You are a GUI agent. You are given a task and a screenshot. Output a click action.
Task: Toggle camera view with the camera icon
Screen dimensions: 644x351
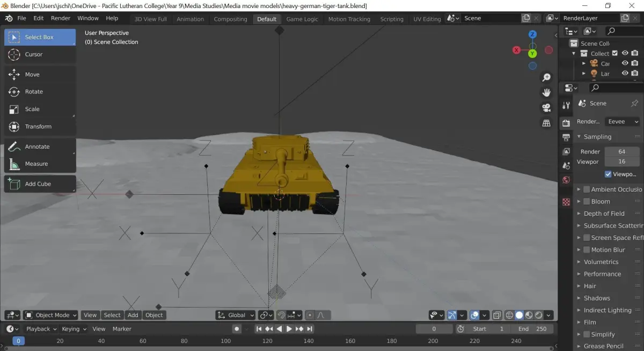pyautogui.click(x=546, y=108)
